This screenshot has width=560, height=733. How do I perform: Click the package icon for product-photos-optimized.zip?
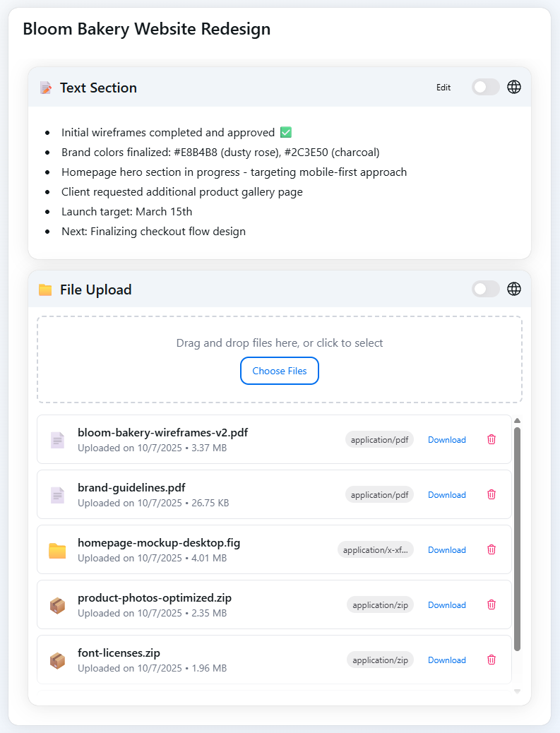point(57,604)
